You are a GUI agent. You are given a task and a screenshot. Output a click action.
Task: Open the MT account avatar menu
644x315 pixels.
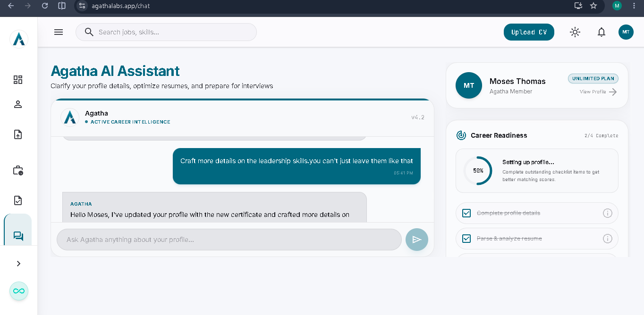point(626,32)
